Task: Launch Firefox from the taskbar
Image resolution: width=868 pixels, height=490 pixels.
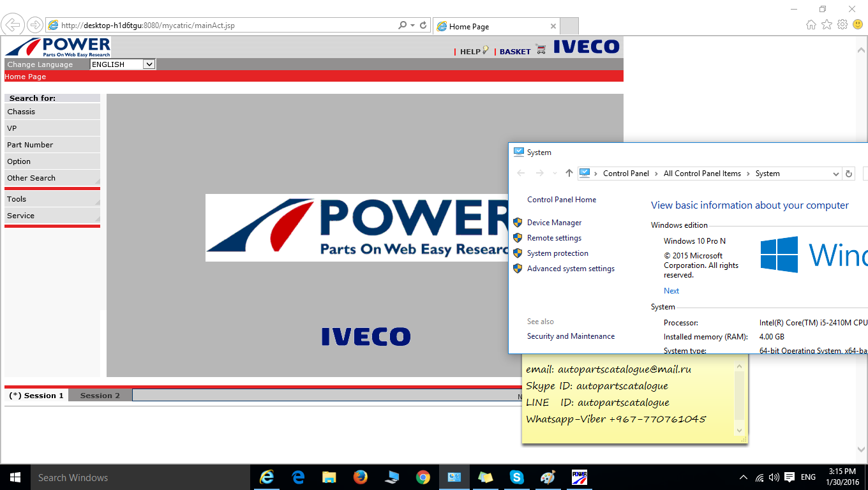Action: [361, 477]
